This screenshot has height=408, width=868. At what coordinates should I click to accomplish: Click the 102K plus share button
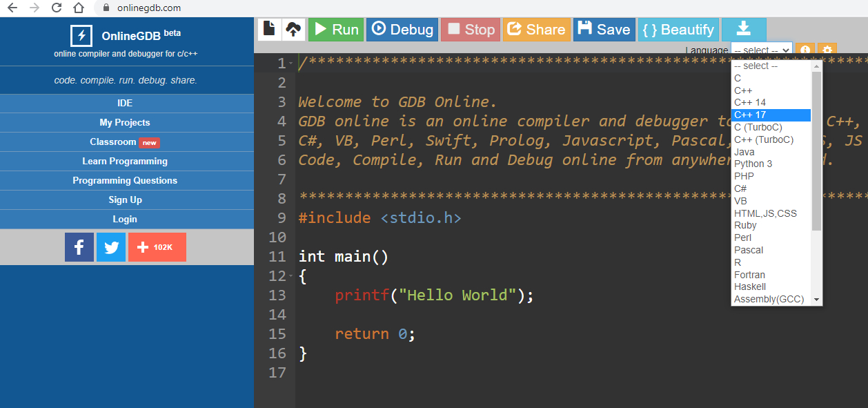[x=157, y=247]
